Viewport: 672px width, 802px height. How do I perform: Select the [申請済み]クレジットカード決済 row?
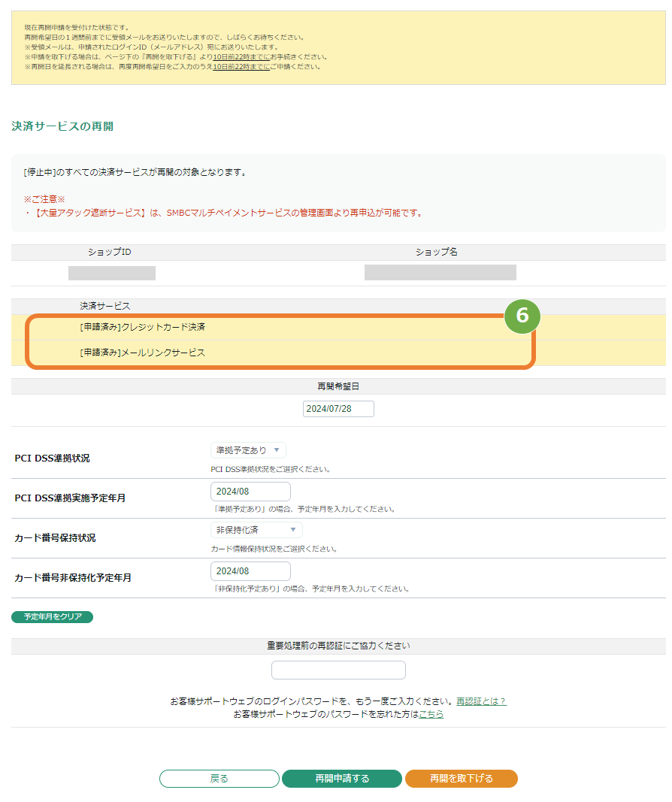point(338,328)
